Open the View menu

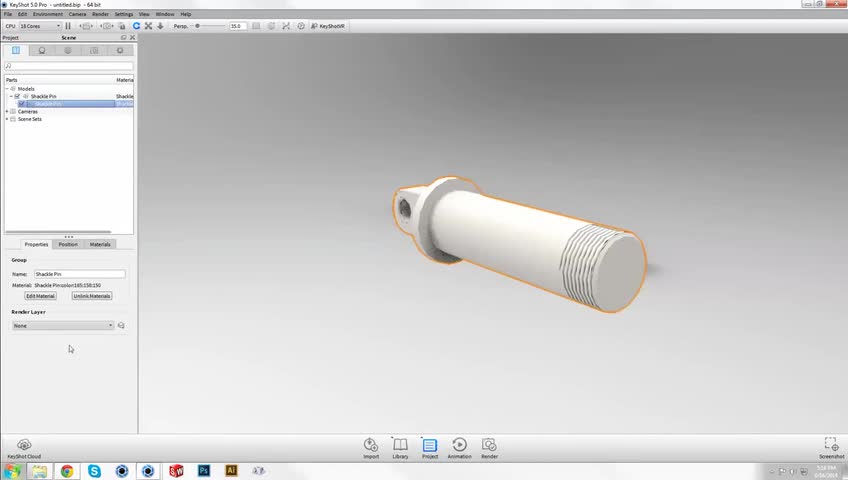[144, 14]
